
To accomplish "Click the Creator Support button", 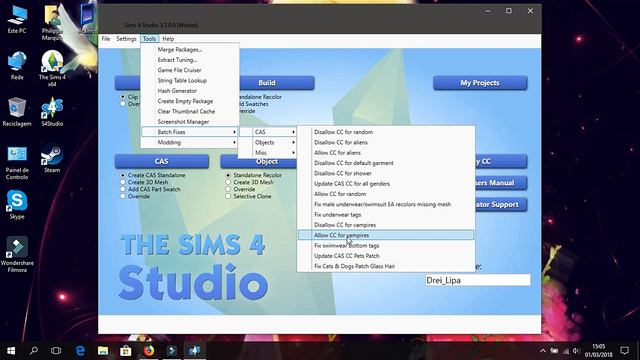I will point(501,204).
